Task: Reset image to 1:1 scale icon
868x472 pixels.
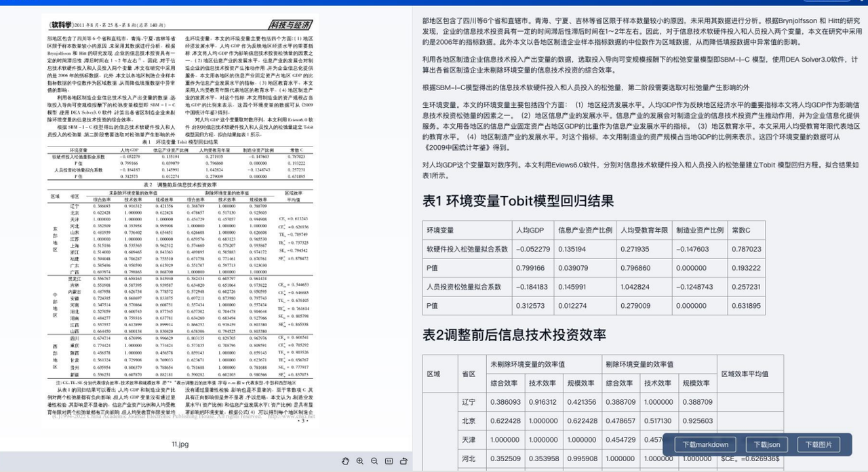Action: pos(389,461)
